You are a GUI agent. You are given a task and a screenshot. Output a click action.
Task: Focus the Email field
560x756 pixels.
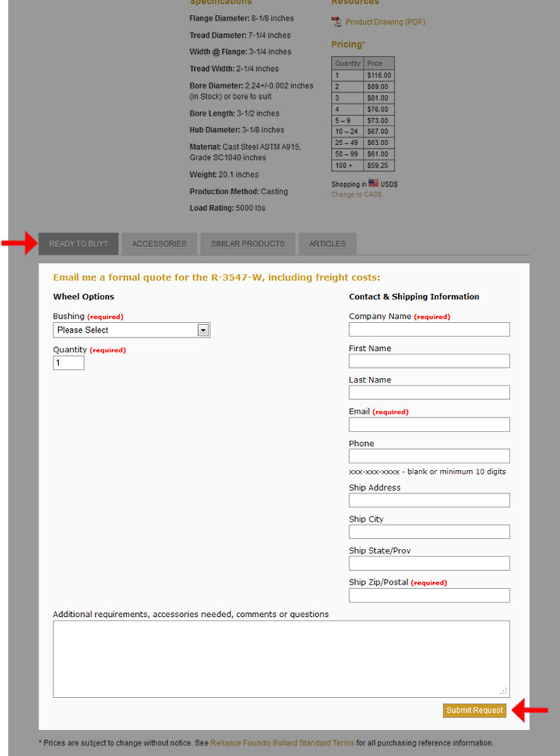429,424
